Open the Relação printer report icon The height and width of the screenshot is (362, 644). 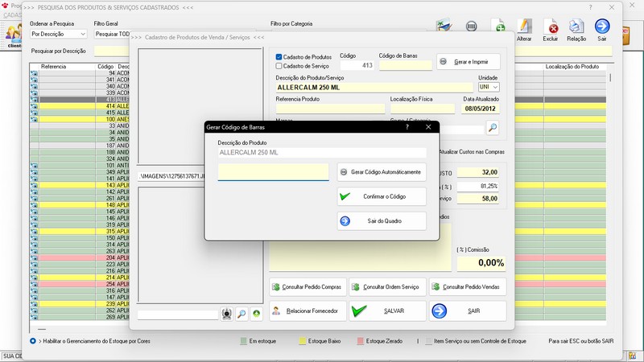(576, 27)
